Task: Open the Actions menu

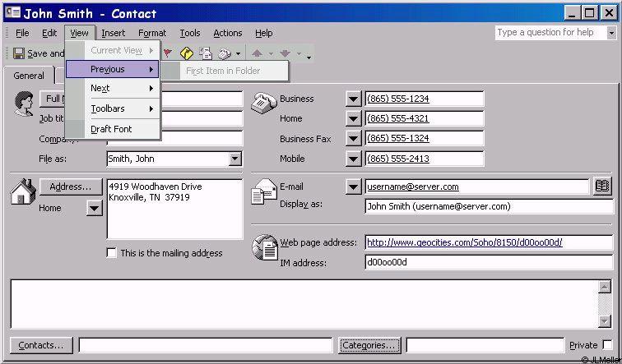Action: pos(228,33)
